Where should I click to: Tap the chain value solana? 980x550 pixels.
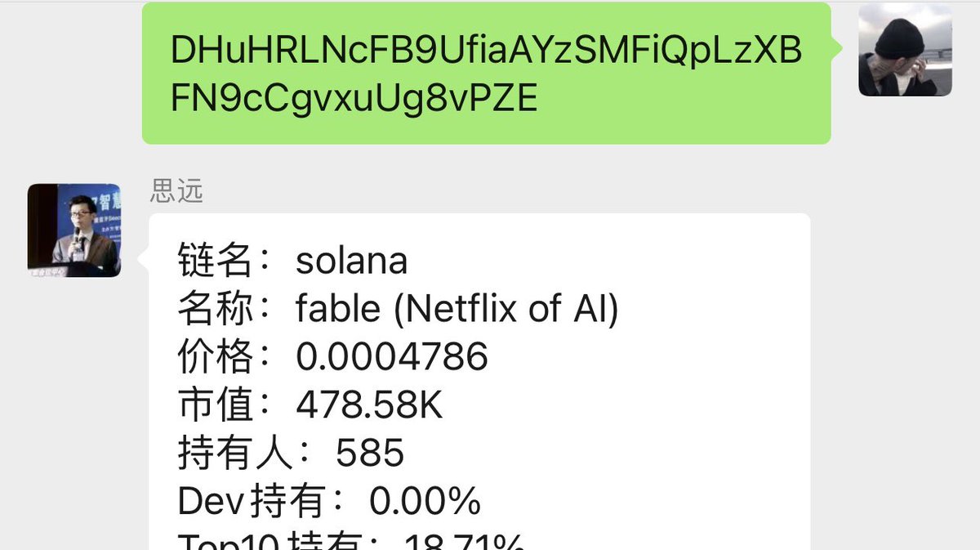coord(351,262)
